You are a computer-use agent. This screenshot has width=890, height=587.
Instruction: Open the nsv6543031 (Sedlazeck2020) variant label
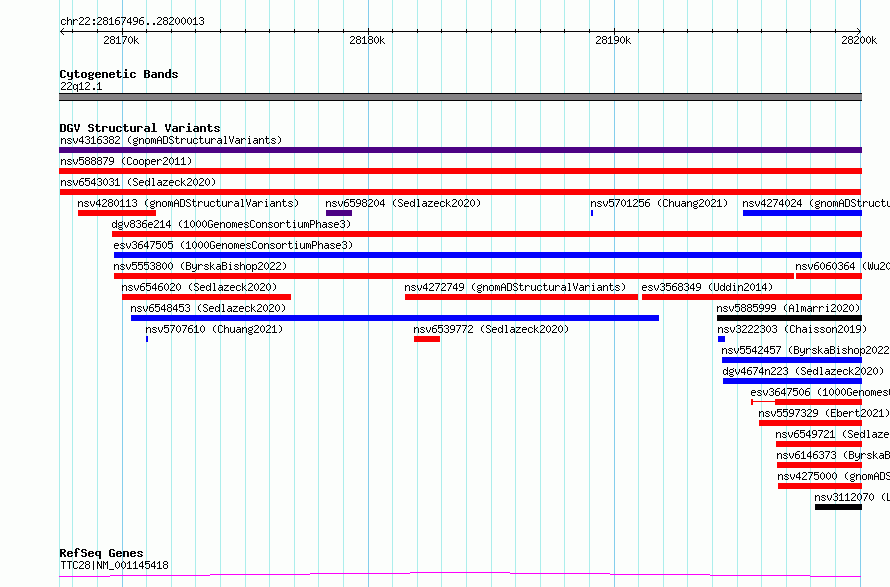138,182
